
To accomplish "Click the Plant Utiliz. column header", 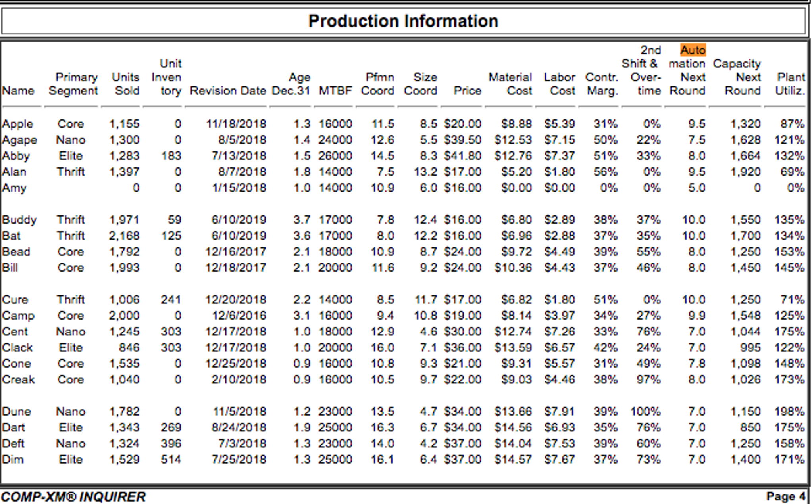I will pyautogui.click(x=790, y=84).
